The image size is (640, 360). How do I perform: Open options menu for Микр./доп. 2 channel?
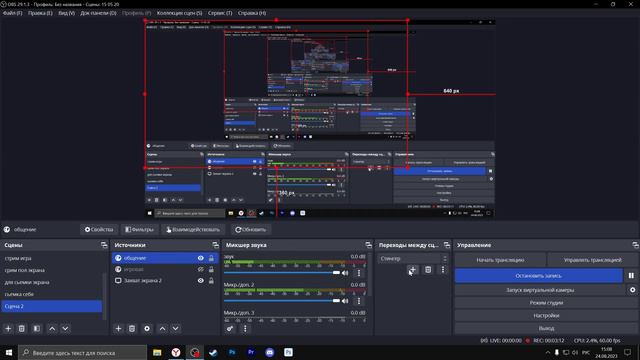click(359, 301)
